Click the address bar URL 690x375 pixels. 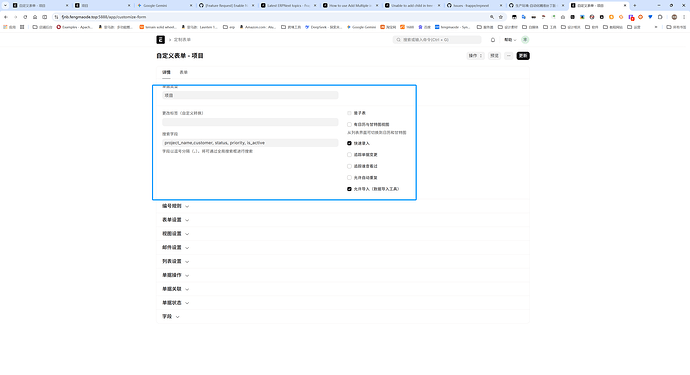pyautogui.click(x=104, y=17)
